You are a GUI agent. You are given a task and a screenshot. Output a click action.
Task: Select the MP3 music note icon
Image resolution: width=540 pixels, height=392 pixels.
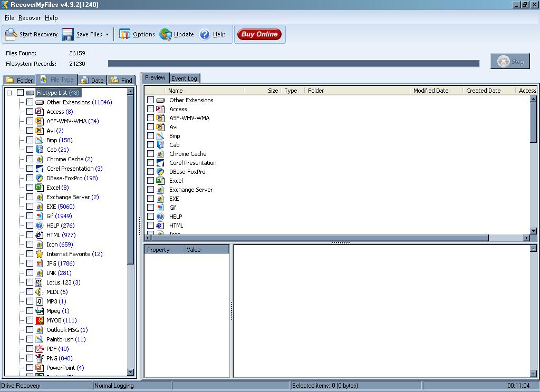coord(40,301)
